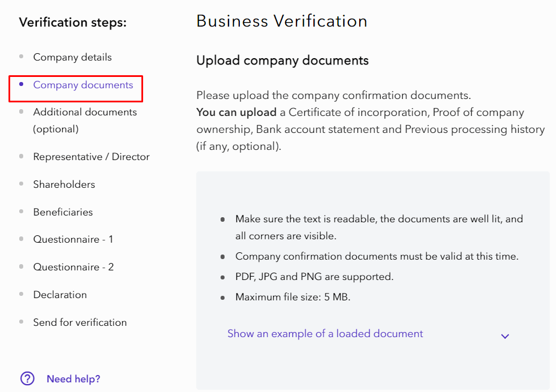Click the Business Verification page title
This screenshot has height=392, width=556.
click(282, 21)
